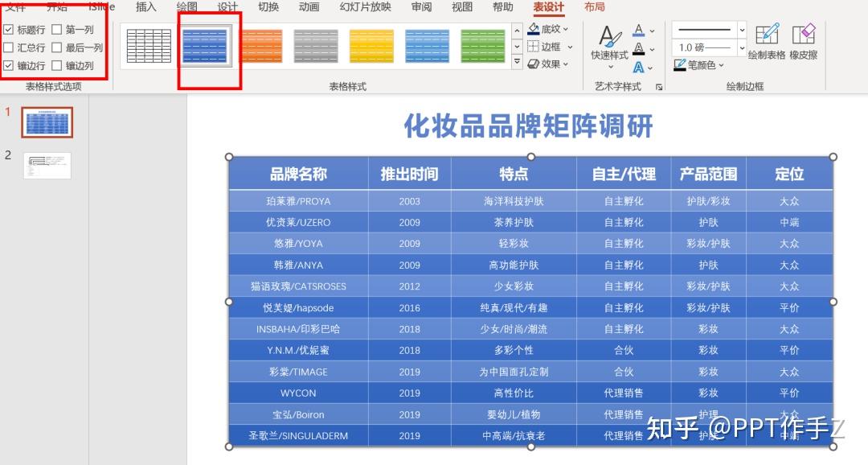Click the 特点 header cell
Viewport: 868px width, 465px height.
pyautogui.click(x=514, y=174)
